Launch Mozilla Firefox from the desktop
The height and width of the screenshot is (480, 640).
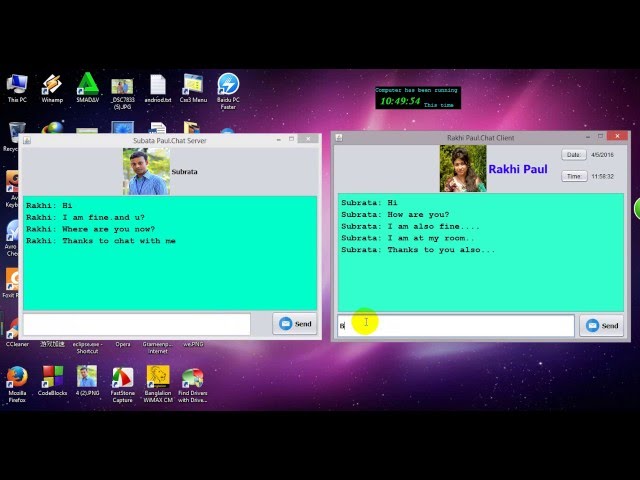coord(17,384)
